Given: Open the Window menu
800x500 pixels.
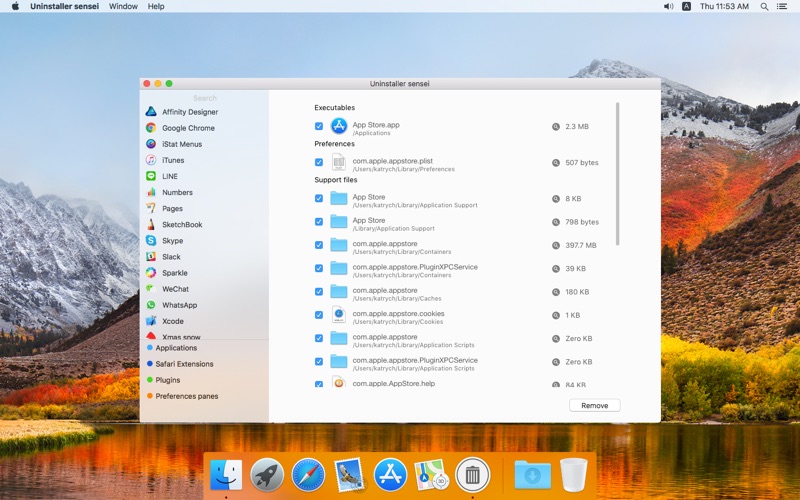Looking at the screenshot, I should coord(123,6).
